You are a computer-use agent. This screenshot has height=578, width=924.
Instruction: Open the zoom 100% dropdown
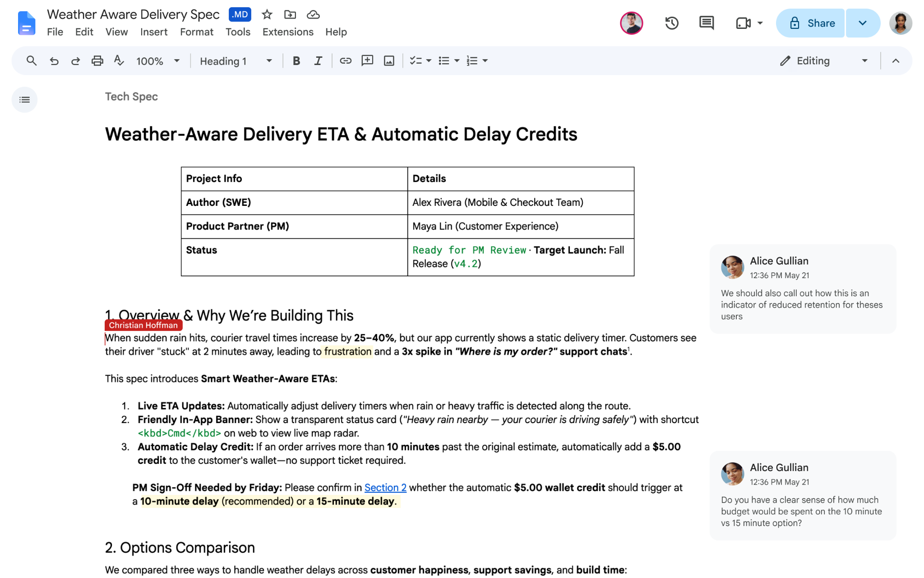(158, 61)
